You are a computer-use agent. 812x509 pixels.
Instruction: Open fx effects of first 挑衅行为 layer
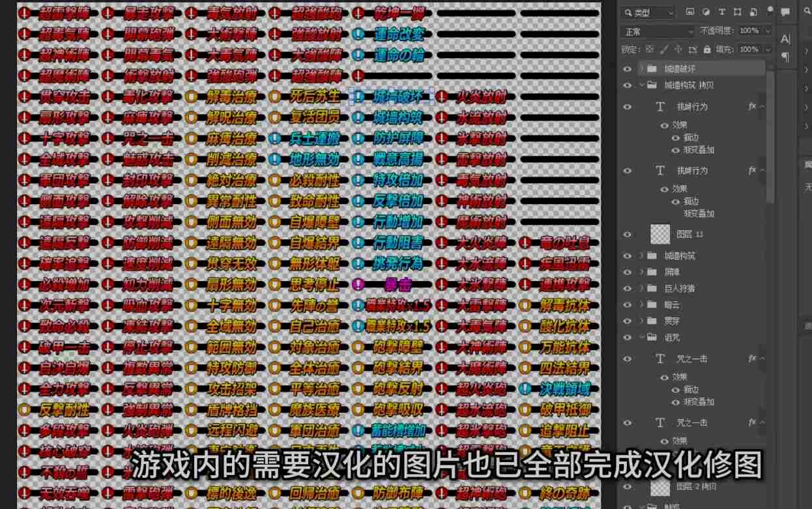[x=752, y=107]
